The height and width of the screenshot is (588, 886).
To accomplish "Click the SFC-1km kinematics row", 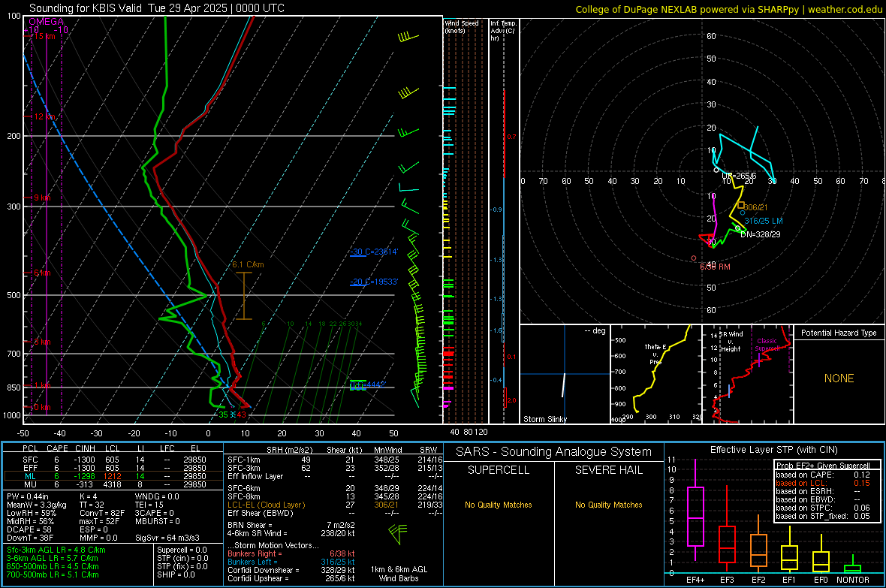I will 335,460.
